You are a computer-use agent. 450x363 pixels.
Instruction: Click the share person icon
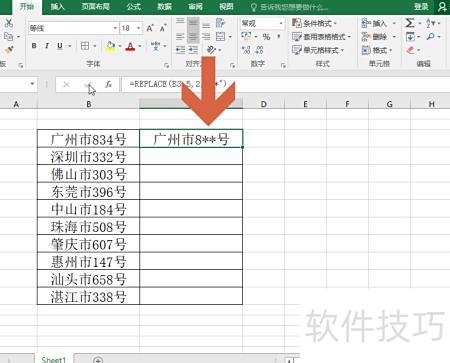(442, 7)
